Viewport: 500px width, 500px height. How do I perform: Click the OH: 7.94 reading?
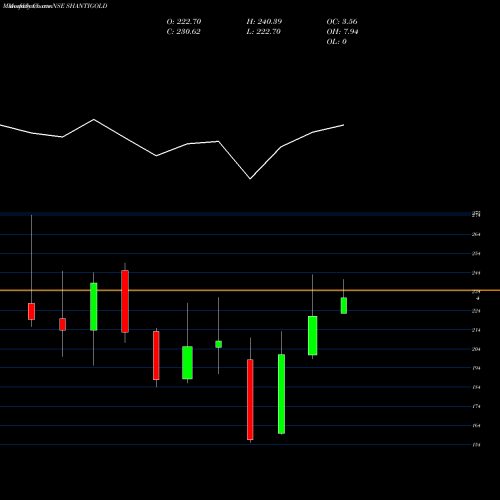tap(342, 31)
